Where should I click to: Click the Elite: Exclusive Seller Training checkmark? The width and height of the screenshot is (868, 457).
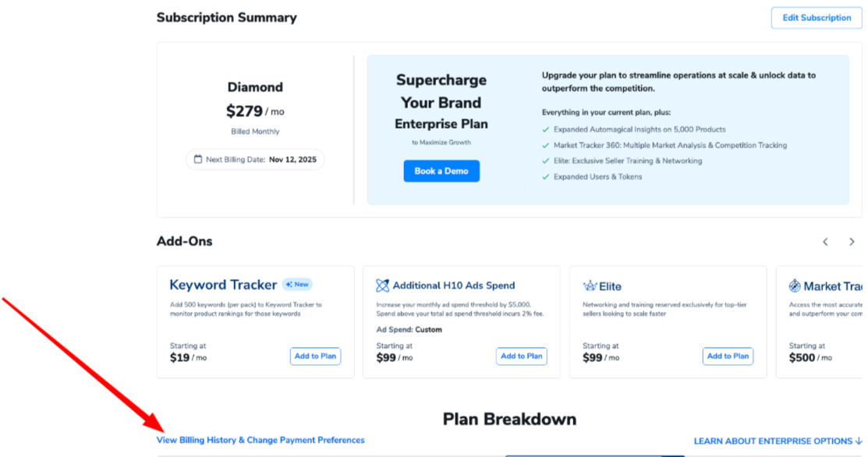pyautogui.click(x=545, y=161)
